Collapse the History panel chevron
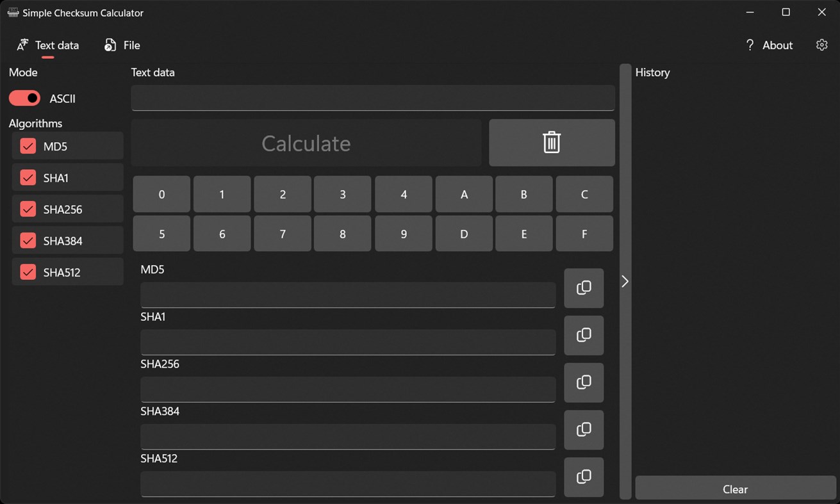This screenshot has width=840, height=504. (625, 281)
